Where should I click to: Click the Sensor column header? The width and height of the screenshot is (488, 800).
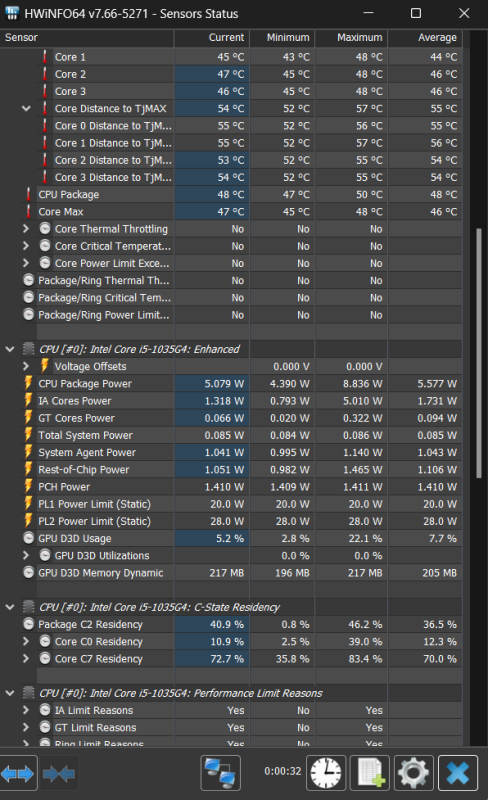pos(87,38)
